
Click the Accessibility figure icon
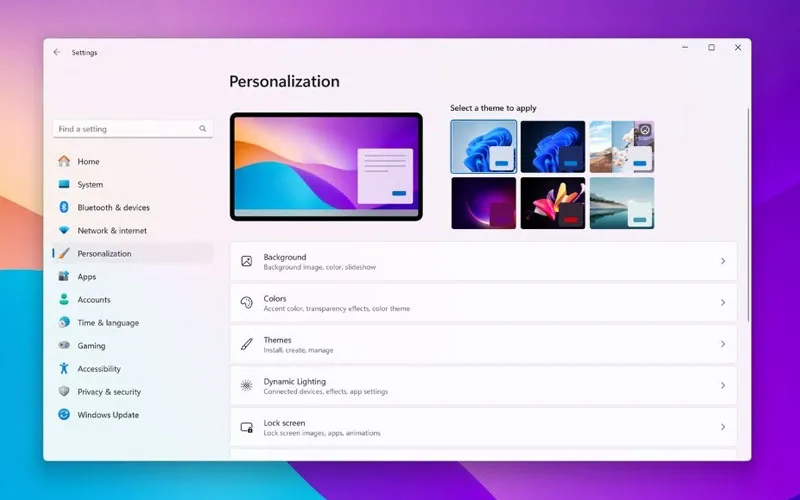coord(64,368)
